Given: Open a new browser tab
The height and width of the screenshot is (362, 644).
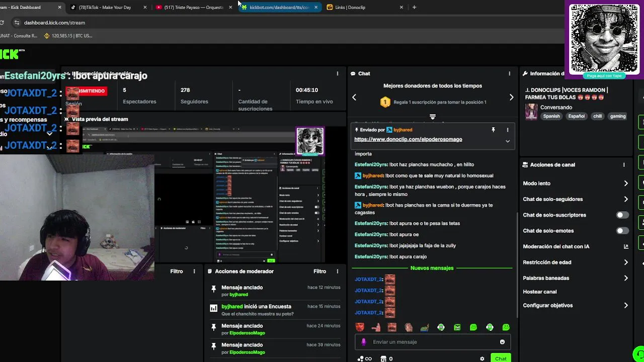Looking at the screenshot, I should (x=414, y=7).
